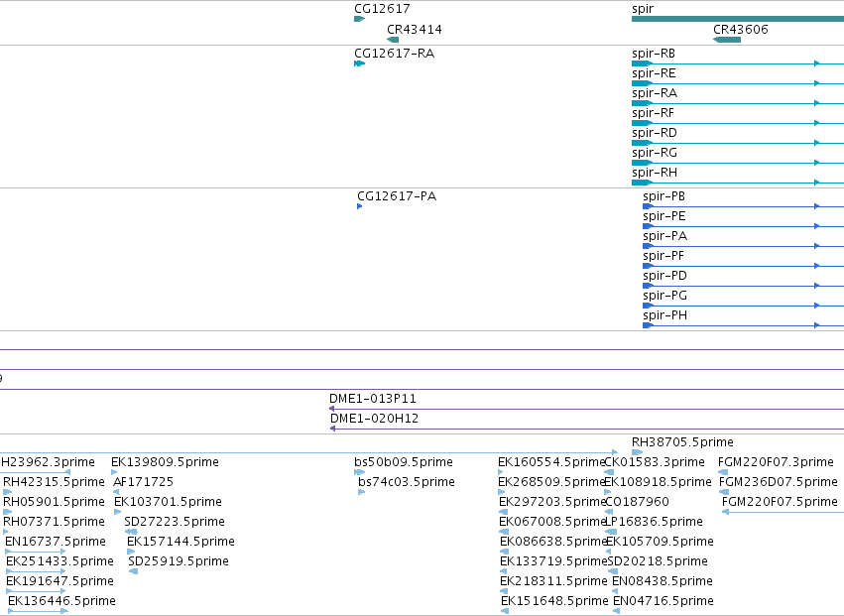Click the EK108918.5prime EST label
The height and width of the screenshot is (616, 844).
[658, 482]
